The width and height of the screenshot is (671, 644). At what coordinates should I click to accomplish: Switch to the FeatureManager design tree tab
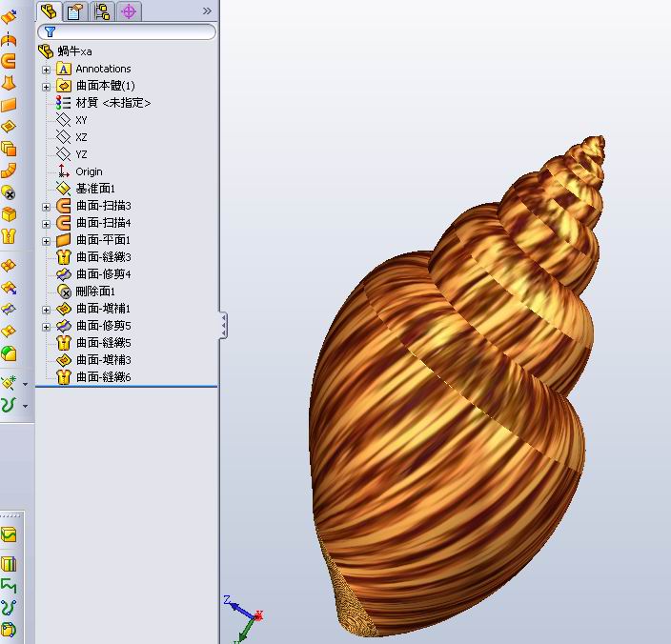(50, 11)
